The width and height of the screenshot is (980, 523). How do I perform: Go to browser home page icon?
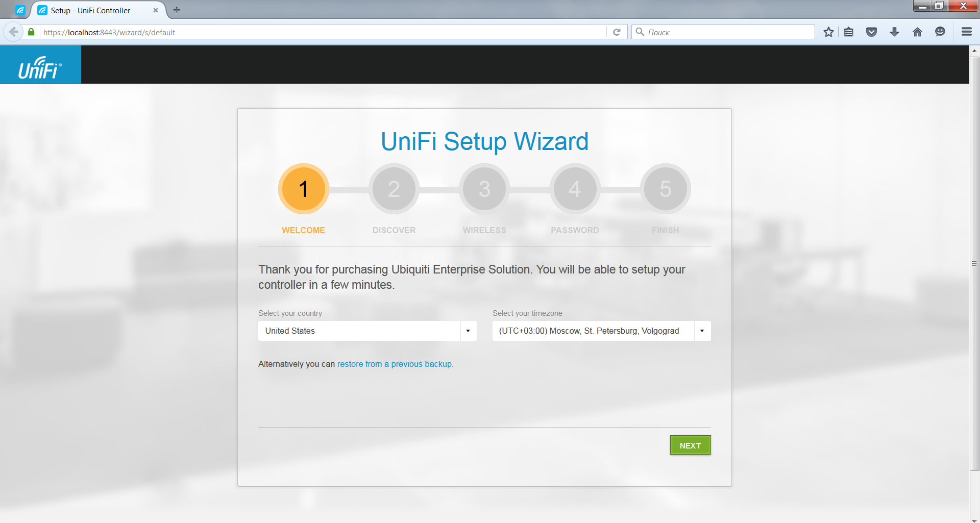tap(917, 32)
